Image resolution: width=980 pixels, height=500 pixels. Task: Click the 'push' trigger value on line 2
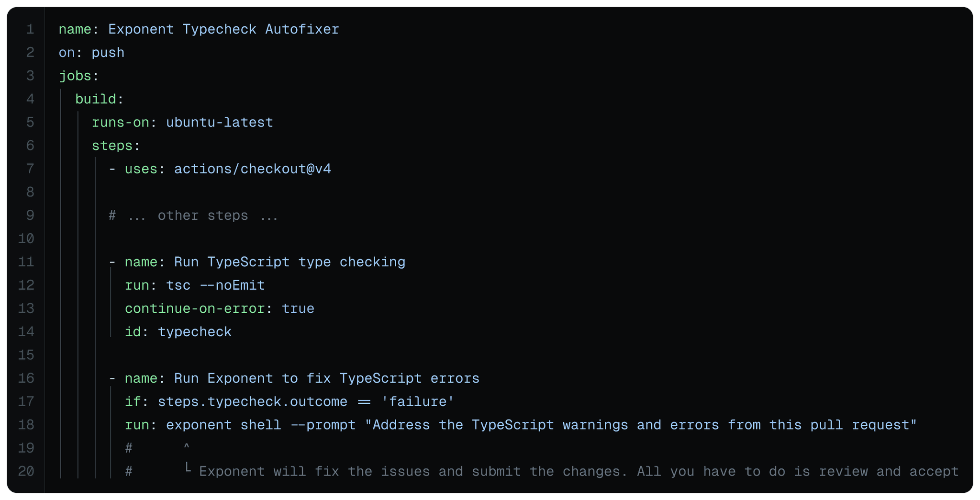[x=108, y=53]
